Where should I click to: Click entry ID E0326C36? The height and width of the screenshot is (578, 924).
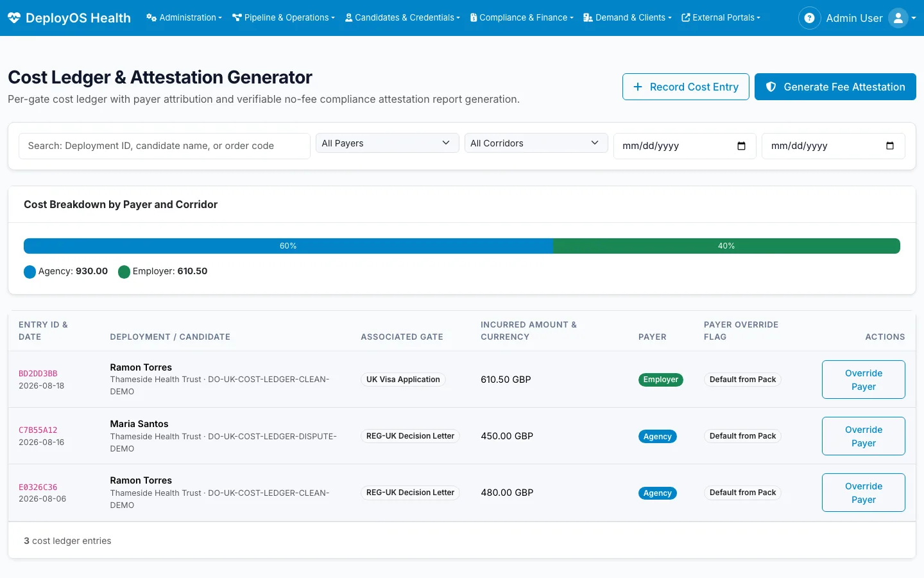[38, 487]
